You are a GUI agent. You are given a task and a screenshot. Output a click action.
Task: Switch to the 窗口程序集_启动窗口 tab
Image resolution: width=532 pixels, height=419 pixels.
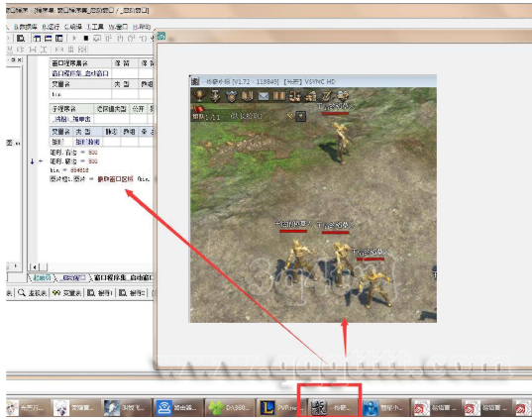pyautogui.click(x=123, y=278)
